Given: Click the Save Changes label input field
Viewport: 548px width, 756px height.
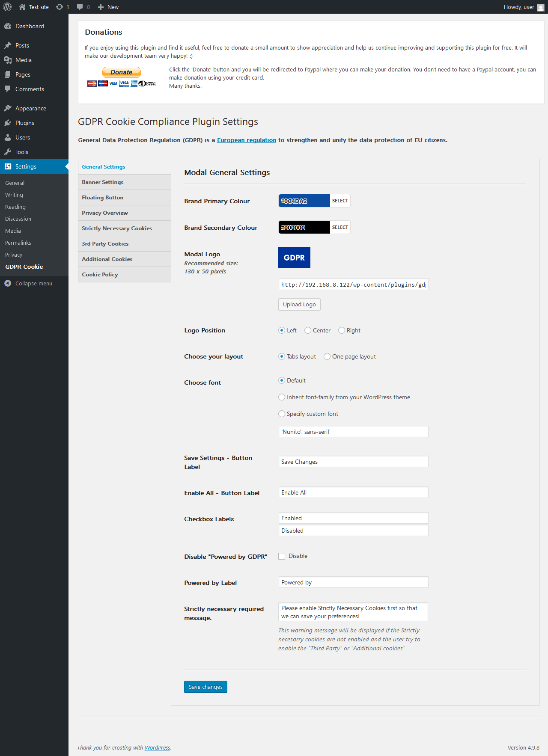Looking at the screenshot, I should (x=353, y=462).
